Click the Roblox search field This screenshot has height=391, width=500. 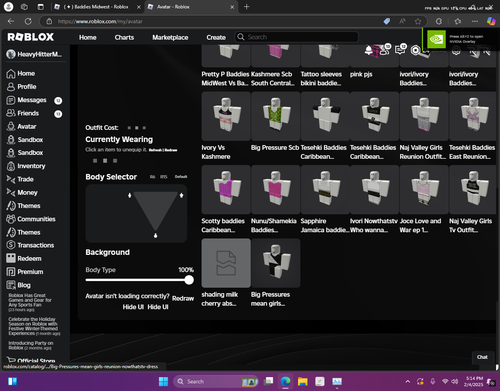pyautogui.click(x=297, y=37)
